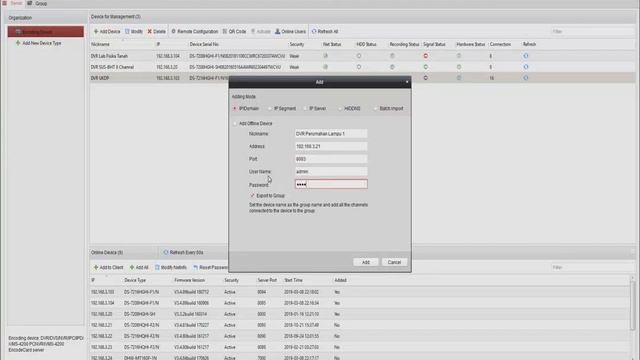Screen dimensions: 640x360
Task: Click Reset Password in online devices toolbar
Action: pos(211,267)
